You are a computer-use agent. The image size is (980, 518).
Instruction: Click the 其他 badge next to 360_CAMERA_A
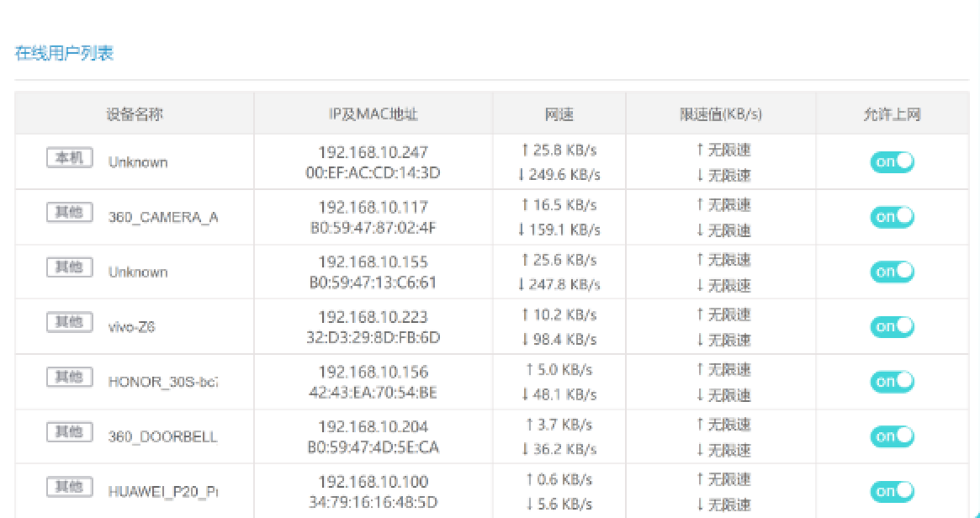pos(69,212)
